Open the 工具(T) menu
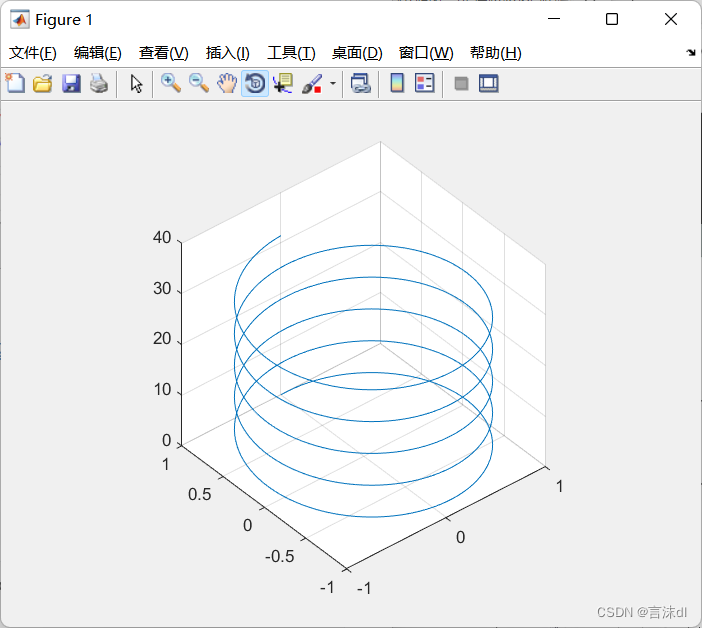The image size is (702, 628). point(290,53)
